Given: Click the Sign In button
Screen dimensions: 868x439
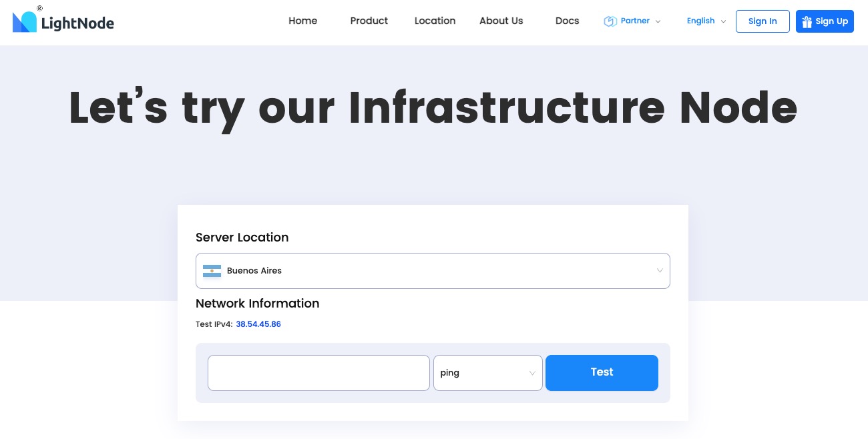Looking at the screenshot, I should (763, 21).
